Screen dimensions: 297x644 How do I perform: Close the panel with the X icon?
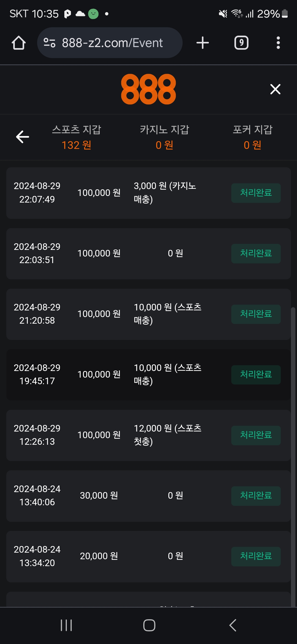275,89
